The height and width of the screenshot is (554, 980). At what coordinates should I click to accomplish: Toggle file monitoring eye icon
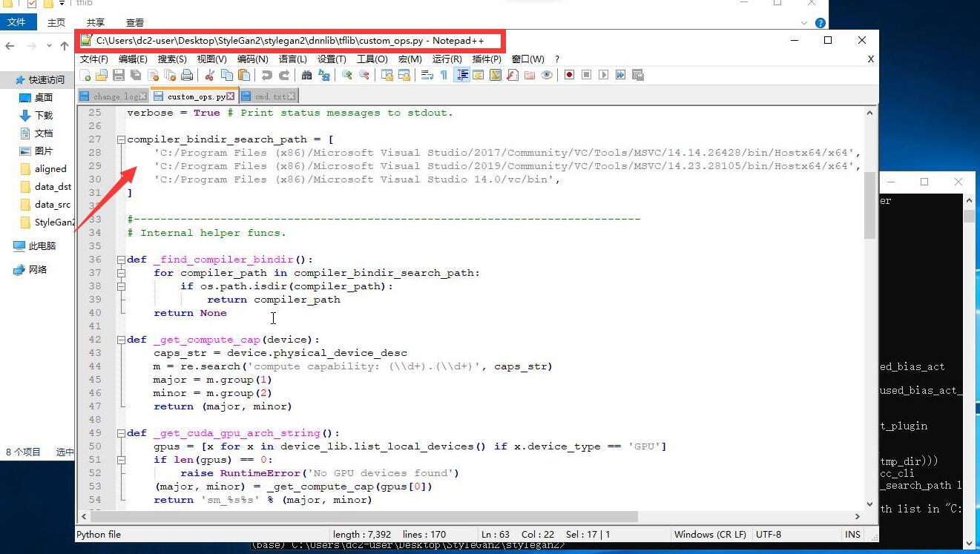[x=547, y=75]
